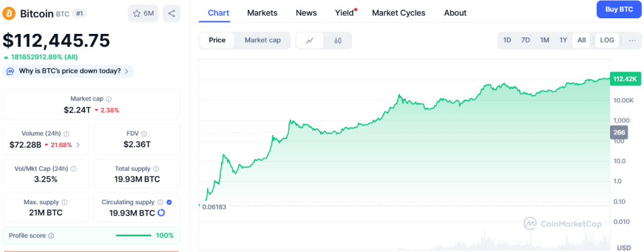Click the 266 price axis marker
The height and width of the screenshot is (252, 644).
[619, 133]
